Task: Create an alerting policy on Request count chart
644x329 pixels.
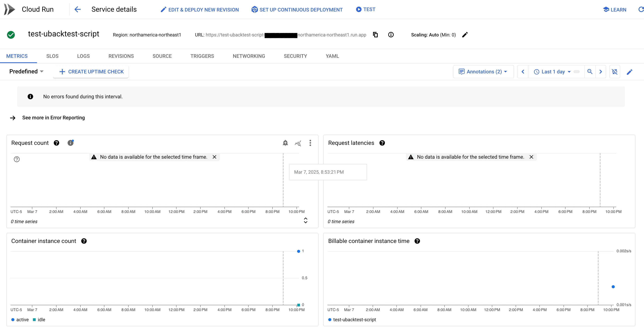Action: (285, 143)
